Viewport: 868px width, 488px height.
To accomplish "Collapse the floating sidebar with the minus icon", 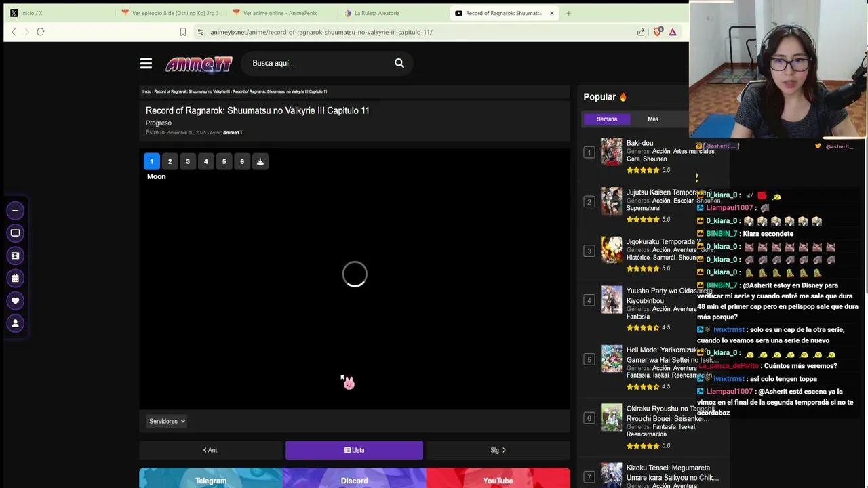I will 15,211.
